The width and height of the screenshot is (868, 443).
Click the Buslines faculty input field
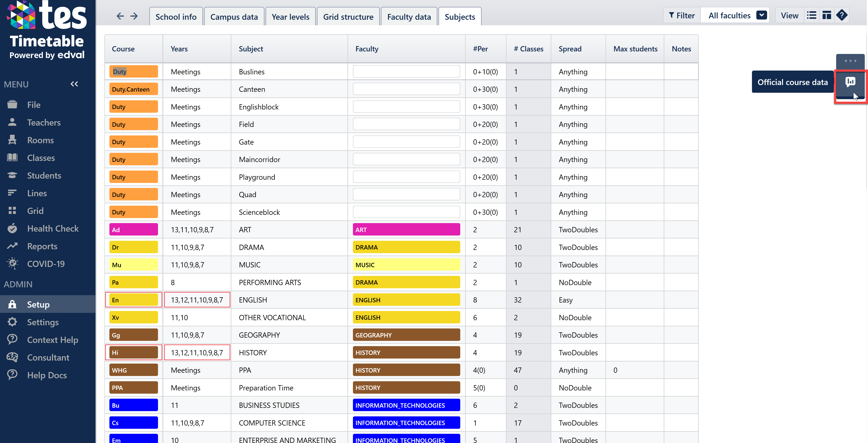[406, 71]
